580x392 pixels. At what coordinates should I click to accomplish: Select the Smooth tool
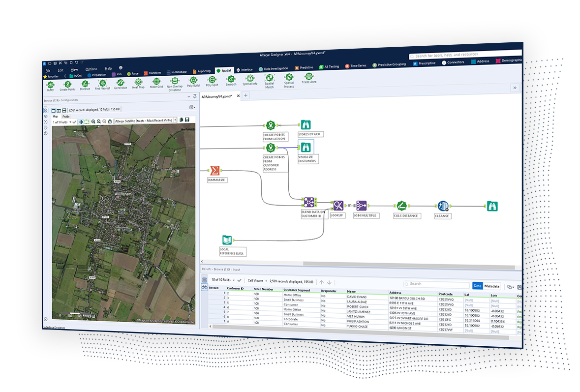coord(231,81)
